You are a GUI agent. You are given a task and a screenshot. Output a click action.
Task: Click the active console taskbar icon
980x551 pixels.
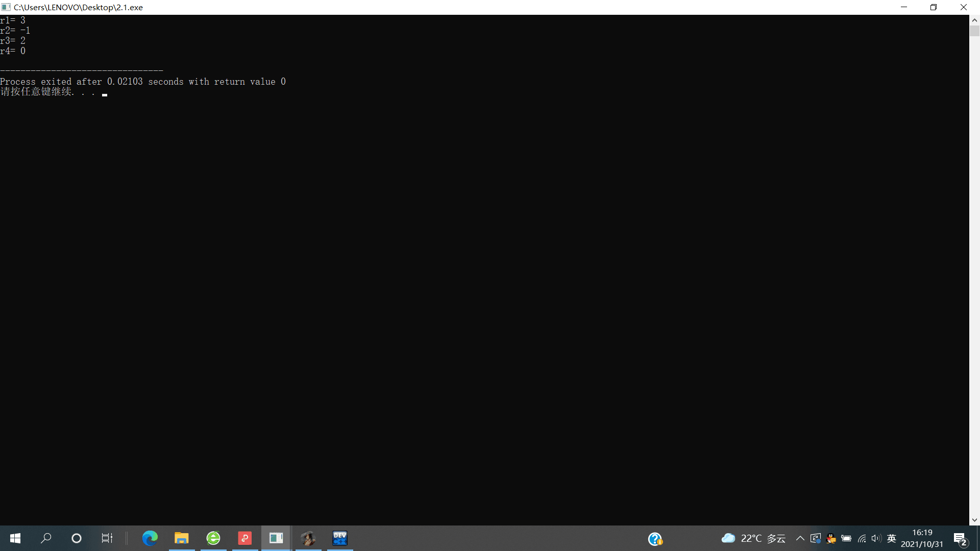coord(276,538)
